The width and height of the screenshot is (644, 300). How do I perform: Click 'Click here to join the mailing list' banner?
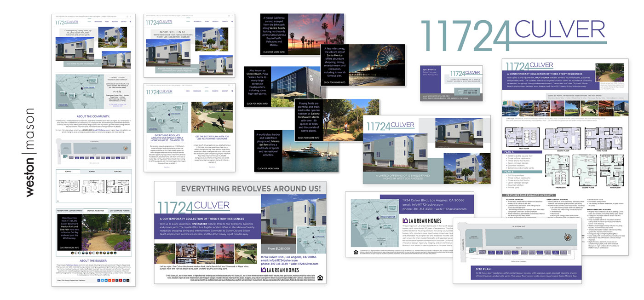(x=82, y=64)
